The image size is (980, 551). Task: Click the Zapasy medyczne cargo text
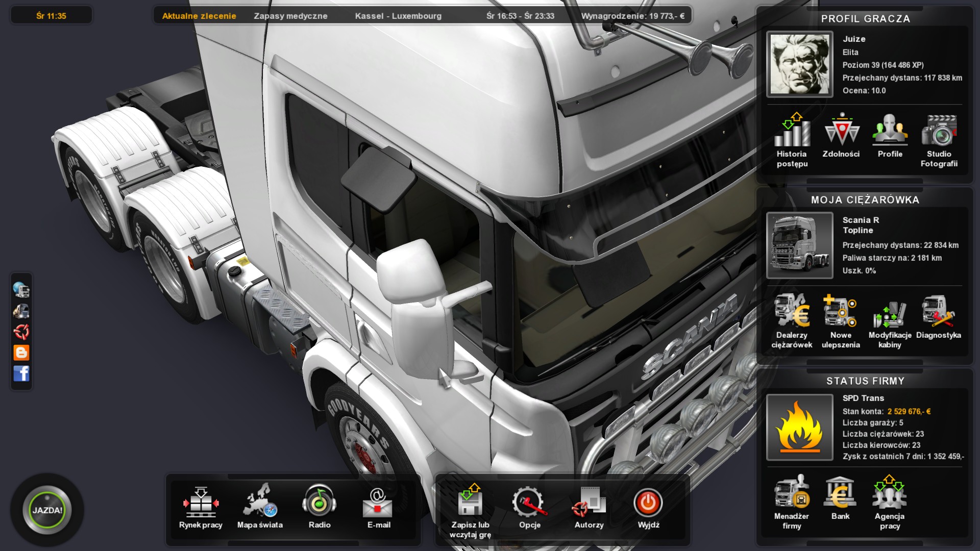[x=290, y=16]
